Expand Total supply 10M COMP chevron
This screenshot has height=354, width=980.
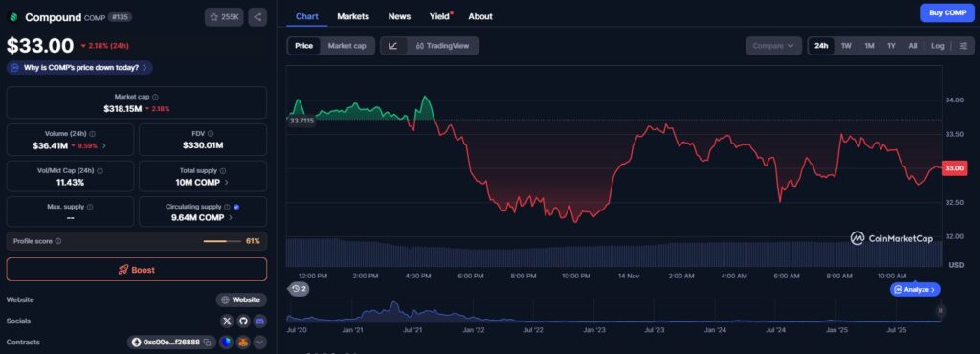(x=226, y=183)
